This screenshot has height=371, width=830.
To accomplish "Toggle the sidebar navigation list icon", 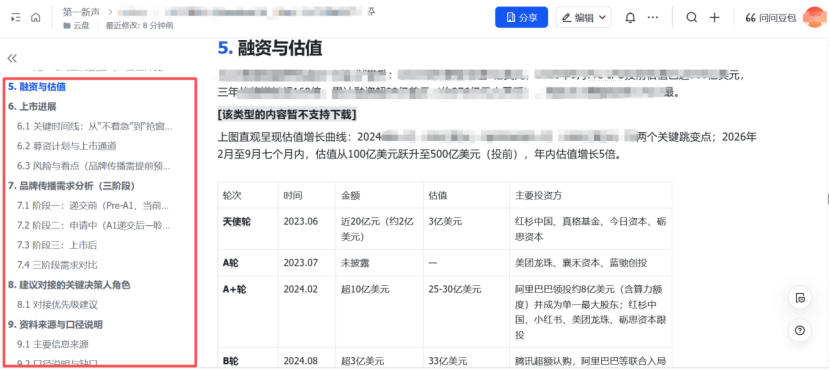I will click(x=16, y=17).
